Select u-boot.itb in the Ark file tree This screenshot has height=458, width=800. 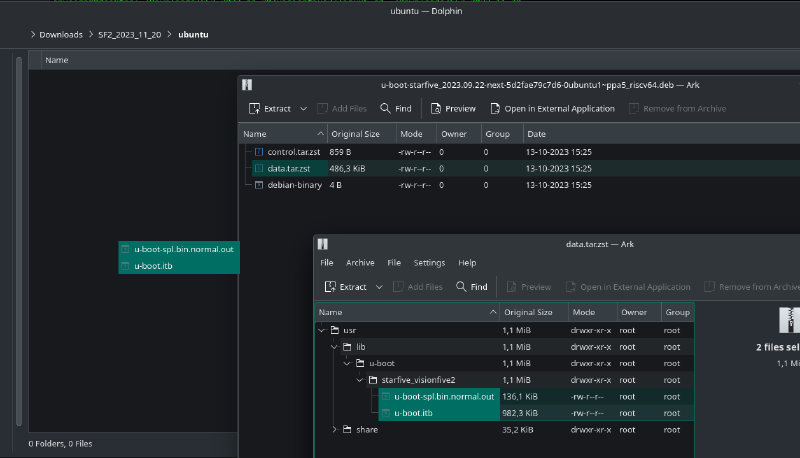414,412
